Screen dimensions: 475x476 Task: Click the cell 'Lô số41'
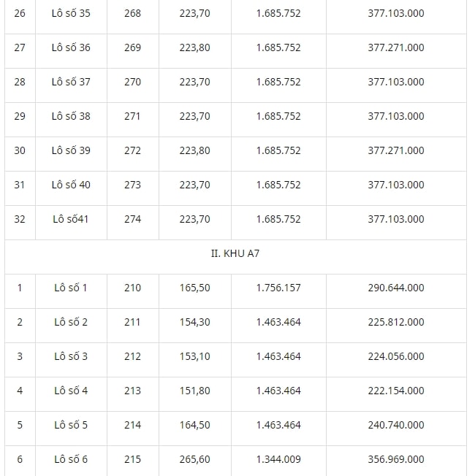71,219
